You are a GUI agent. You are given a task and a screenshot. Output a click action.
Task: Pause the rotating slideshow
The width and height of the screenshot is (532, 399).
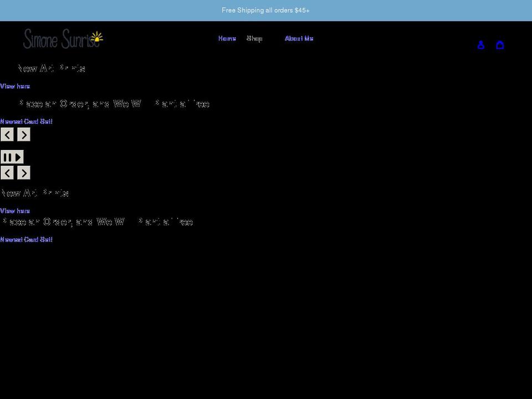7,157
